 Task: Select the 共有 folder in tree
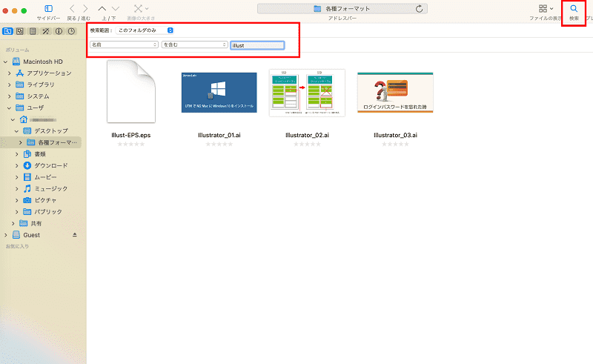36,223
